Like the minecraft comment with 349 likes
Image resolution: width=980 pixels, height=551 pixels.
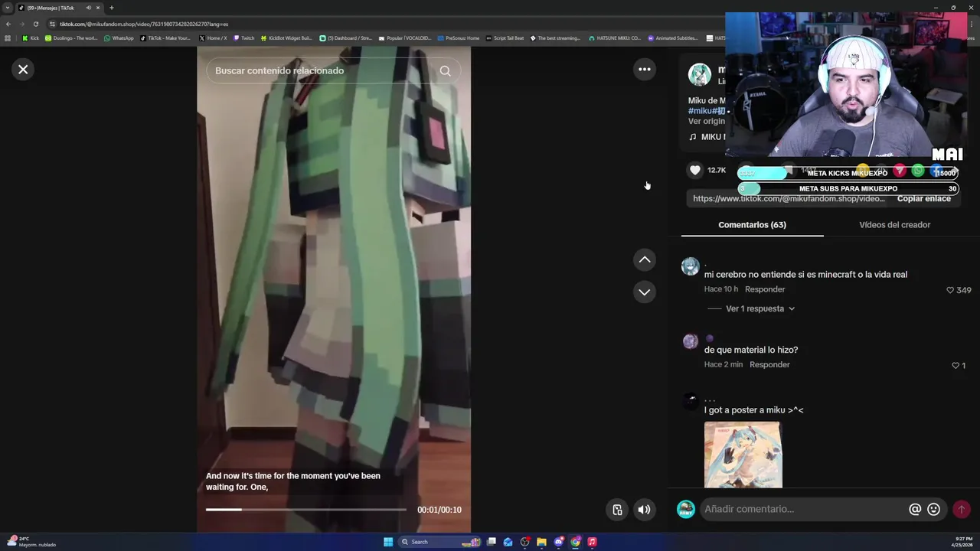point(950,290)
